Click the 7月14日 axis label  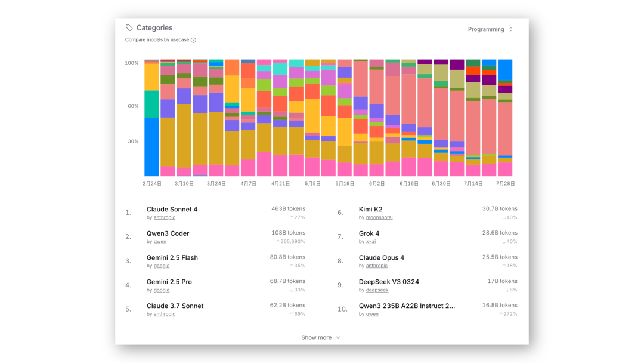(x=473, y=184)
